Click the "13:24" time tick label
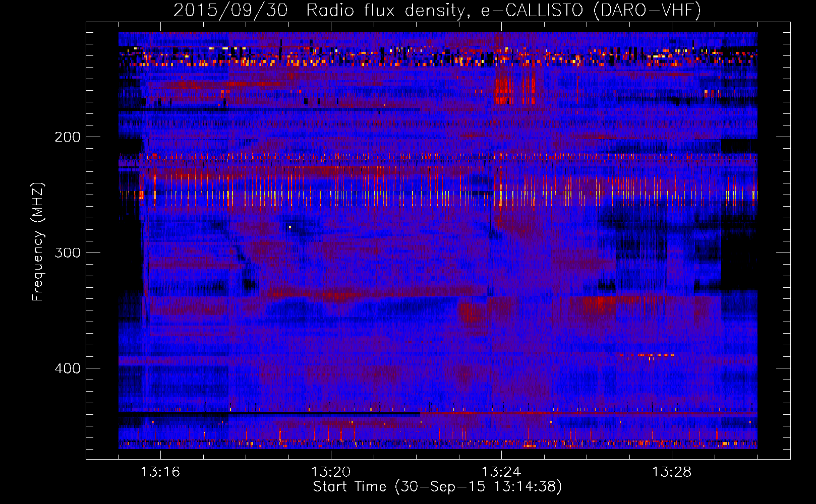 click(x=501, y=472)
